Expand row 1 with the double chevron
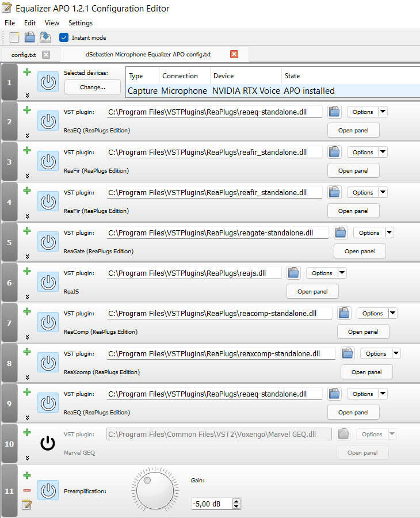The height and width of the screenshot is (518, 420). pyautogui.click(x=28, y=95)
